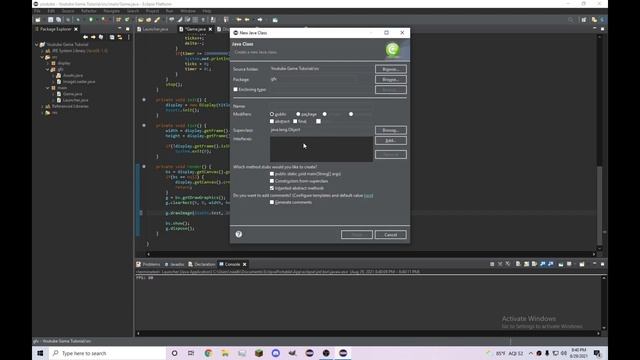This screenshot has height=360, width=640.
Task: Click Link with Editor icon in Package Explorer
Action: coord(120,37)
